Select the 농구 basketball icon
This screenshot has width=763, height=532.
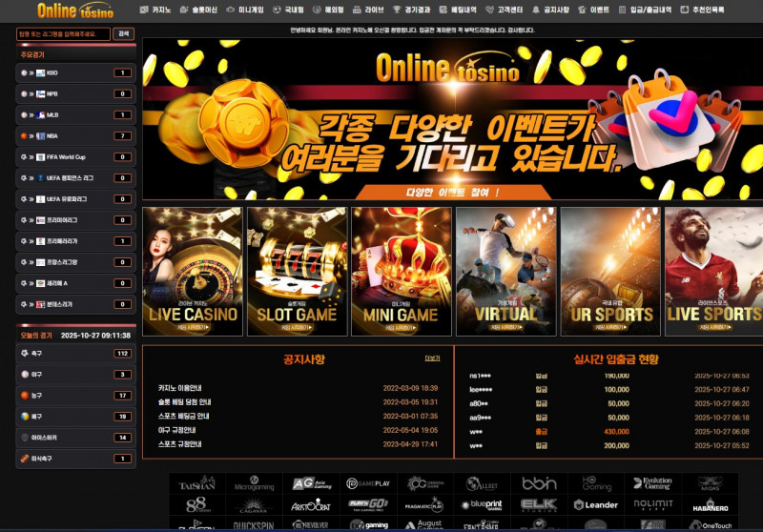point(24,396)
